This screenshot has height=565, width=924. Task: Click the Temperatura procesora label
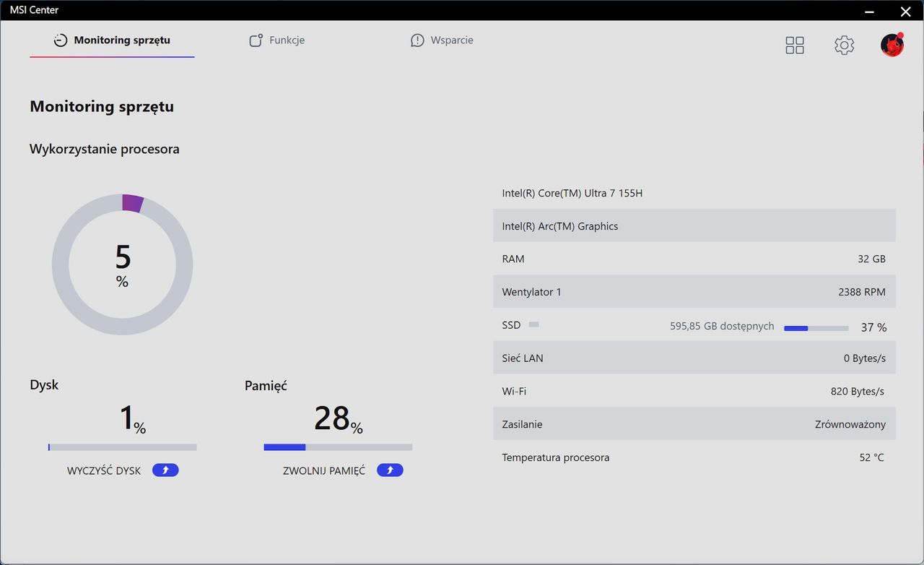click(x=556, y=457)
